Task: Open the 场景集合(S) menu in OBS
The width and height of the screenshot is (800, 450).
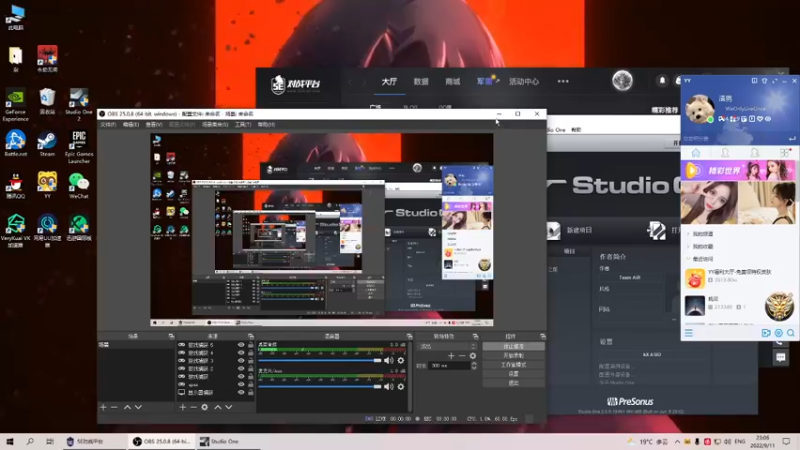Action: (x=215, y=124)
